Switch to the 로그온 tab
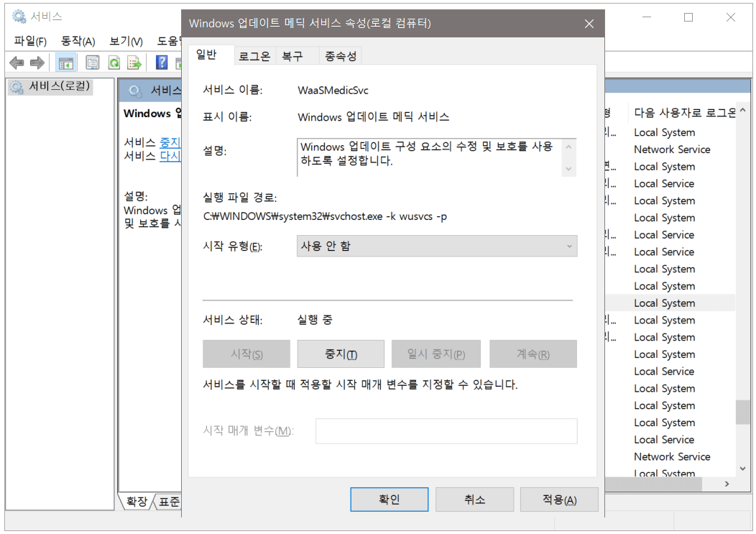756x534 pixels. pos(254,56)
